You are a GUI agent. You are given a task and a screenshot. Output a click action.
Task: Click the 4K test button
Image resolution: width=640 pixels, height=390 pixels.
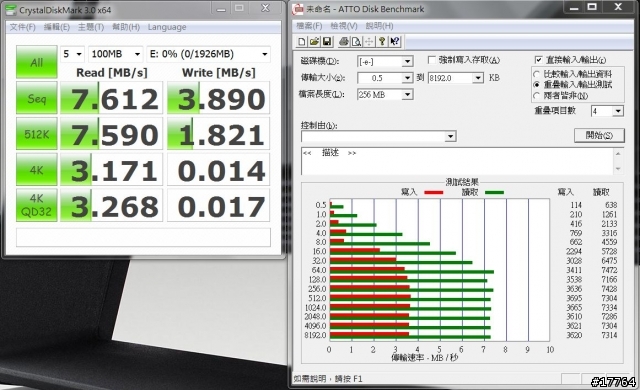37,170
